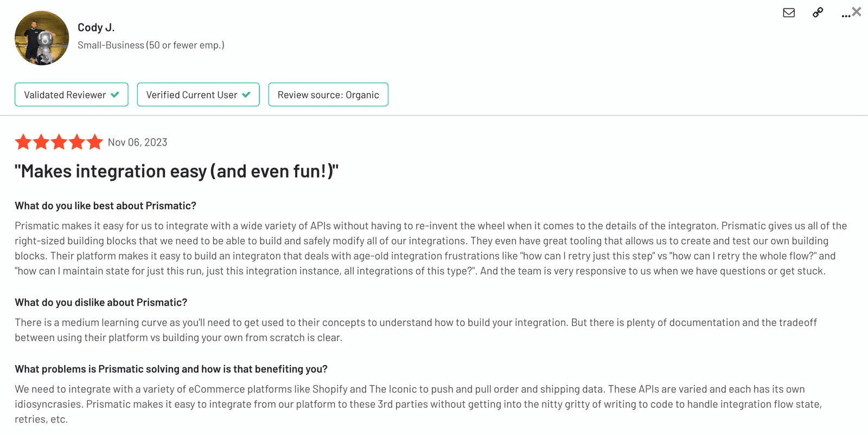
Task: Open the "Makes integration easy" review title
Action: [x=177, y=171]
